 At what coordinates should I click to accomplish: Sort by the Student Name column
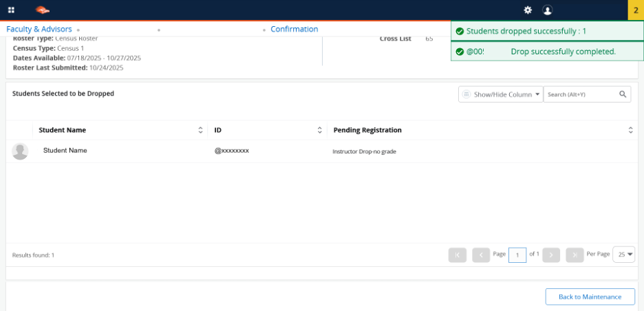(x=200, y=130)
